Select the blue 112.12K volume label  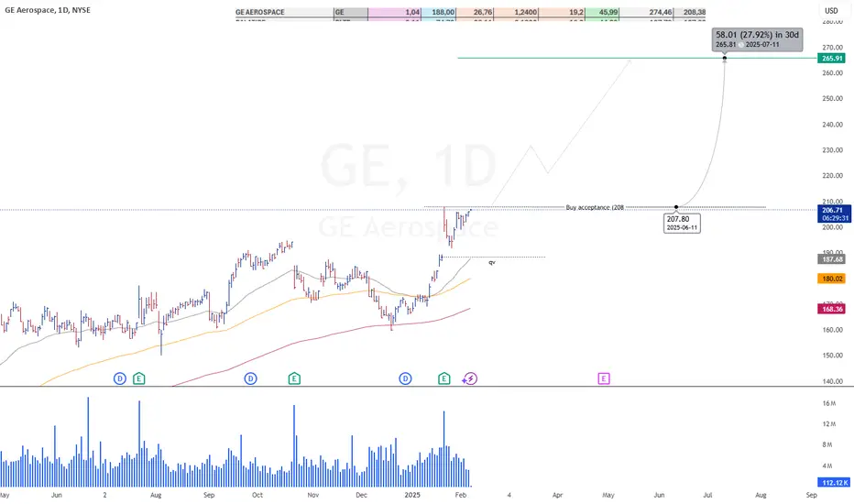click(835, 482)
